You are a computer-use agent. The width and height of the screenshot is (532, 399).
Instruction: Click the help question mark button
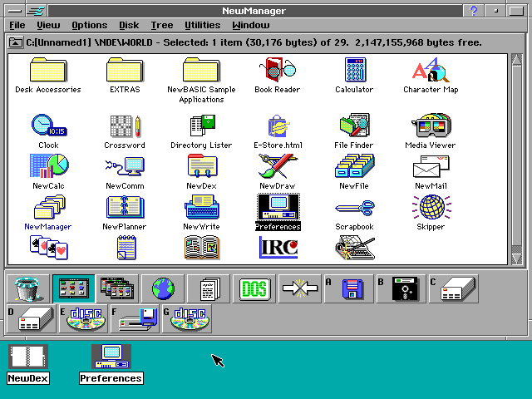473,11
